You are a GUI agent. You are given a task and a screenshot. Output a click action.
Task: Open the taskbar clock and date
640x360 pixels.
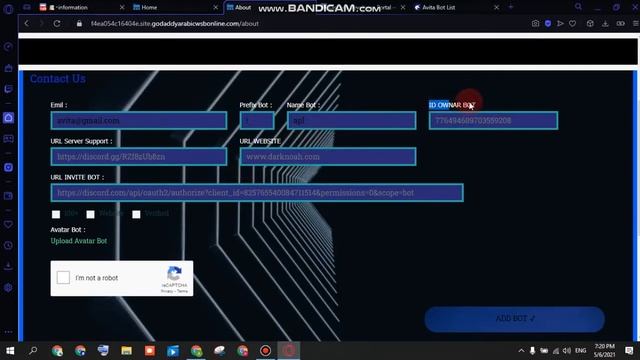coord(604,351)
